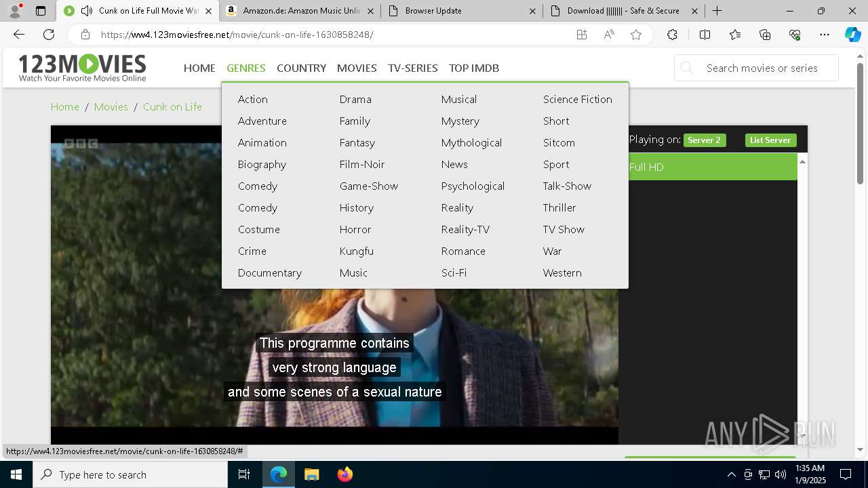This screenshot has width=868, height=488.
Task: Launch Firefox from taskbar
Action: (344, 474)
